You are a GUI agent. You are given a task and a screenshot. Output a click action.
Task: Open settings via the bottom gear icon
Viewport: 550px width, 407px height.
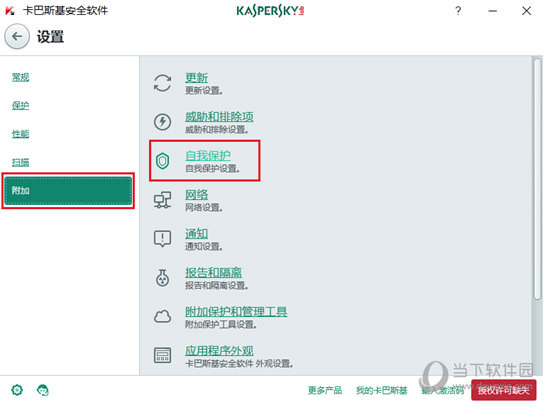pyautogui.click(x=17, y=390)
